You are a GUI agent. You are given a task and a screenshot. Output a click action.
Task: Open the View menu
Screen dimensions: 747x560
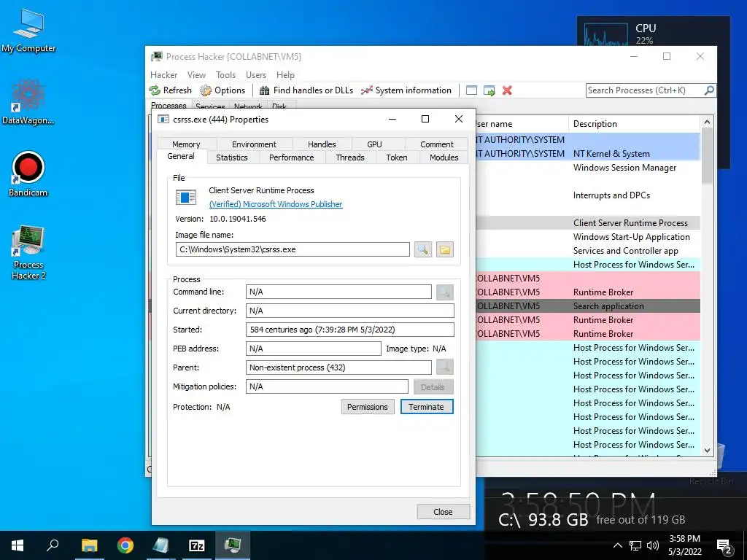tap(196, 75)
